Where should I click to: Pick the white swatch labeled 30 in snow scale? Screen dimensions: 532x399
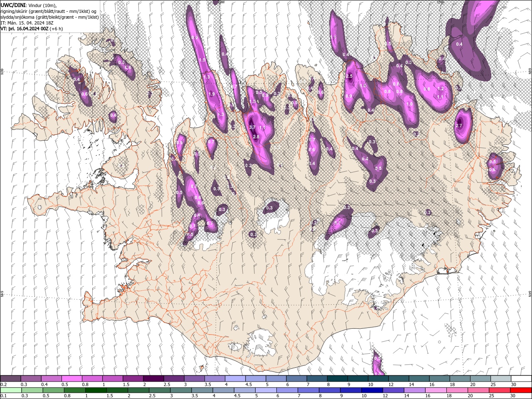(521, 379)
